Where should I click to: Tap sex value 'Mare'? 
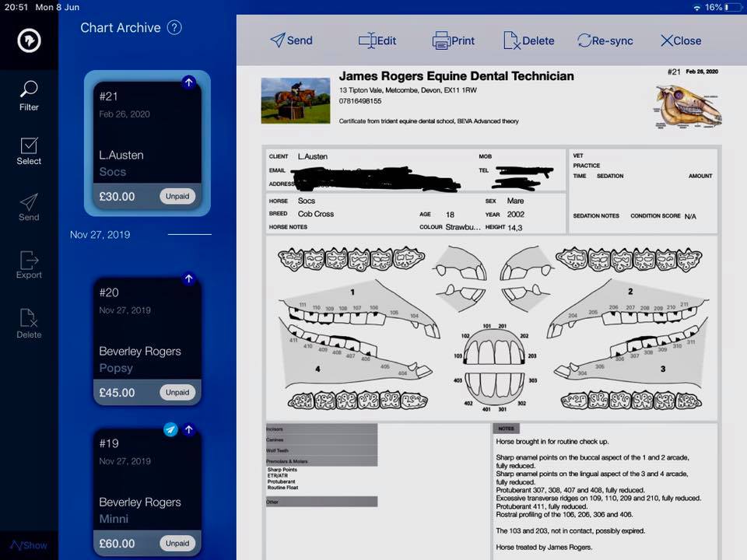515,201
